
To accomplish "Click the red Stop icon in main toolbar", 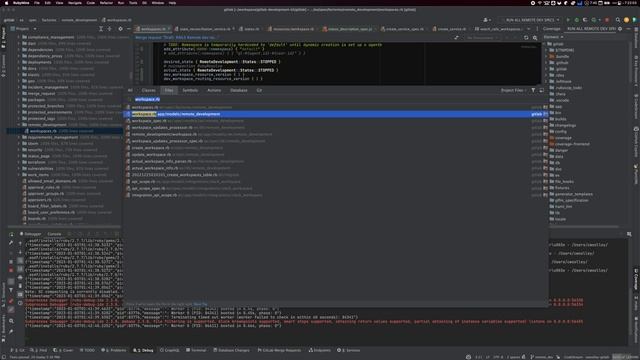I will click(607, 20).
